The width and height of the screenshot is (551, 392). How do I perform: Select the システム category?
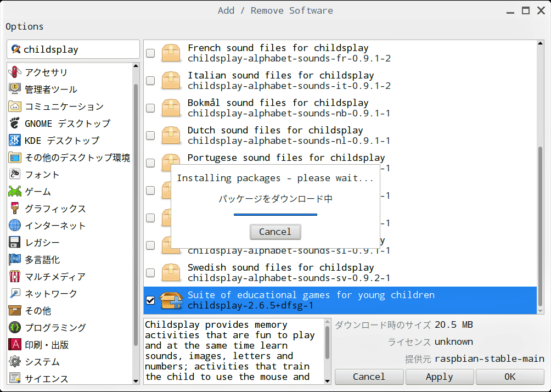[70, 361]
